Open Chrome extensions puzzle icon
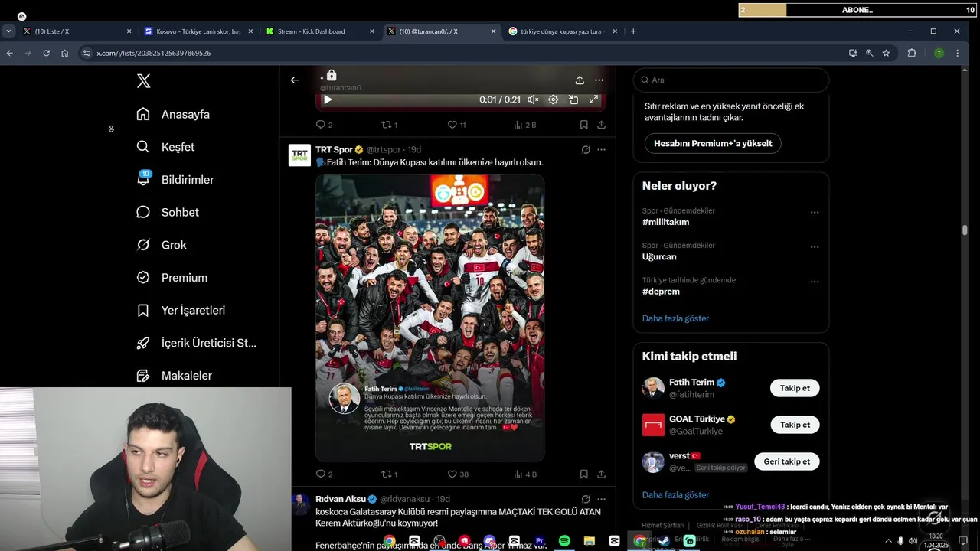 912,53
